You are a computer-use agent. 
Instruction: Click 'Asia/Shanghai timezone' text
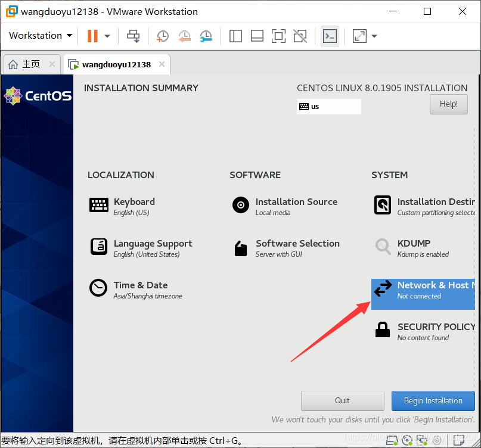pos(148,296)
